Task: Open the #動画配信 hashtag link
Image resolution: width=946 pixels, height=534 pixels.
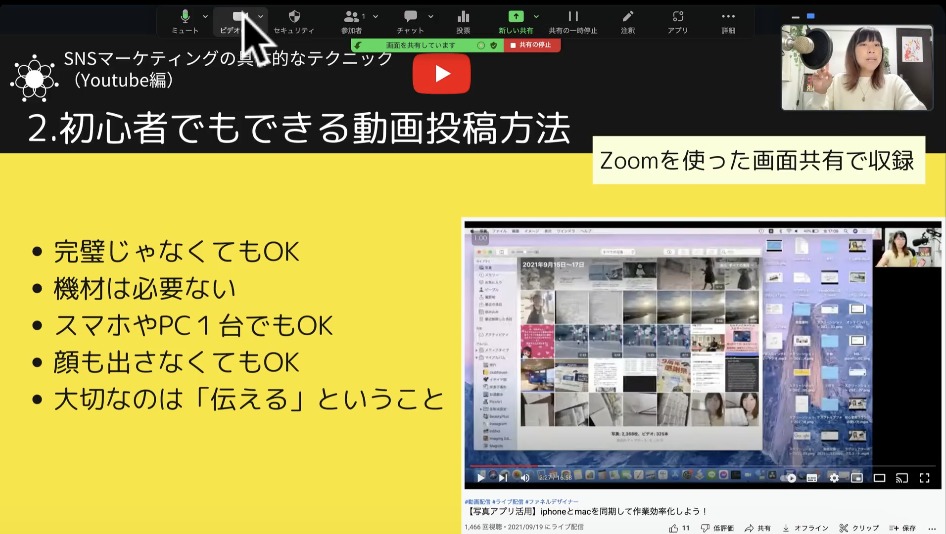Action: click(x=477, y=501)
